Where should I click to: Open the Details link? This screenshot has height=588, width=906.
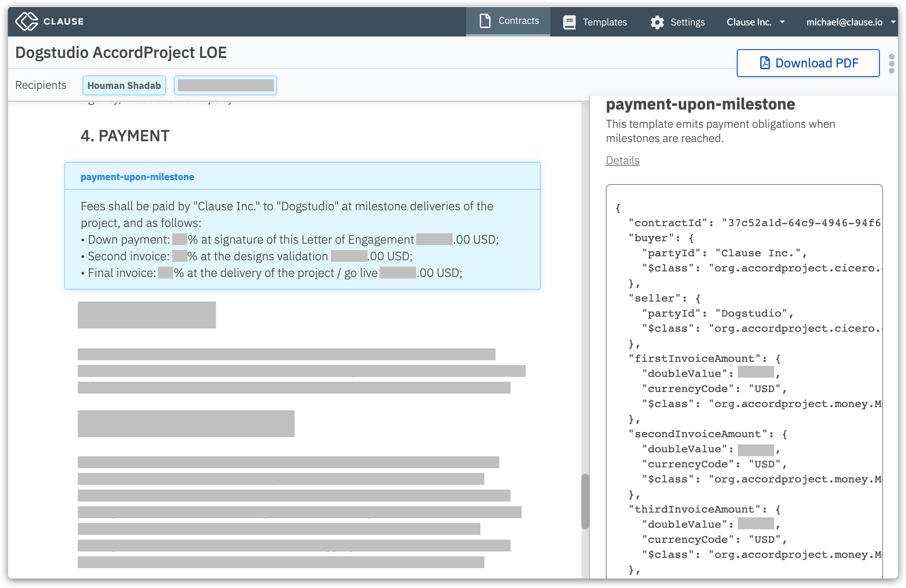[623, 160]
